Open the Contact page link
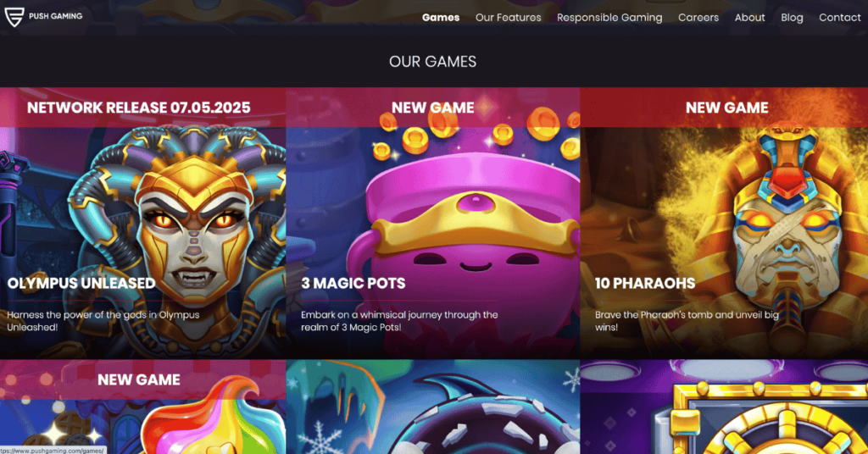868x454 pixels. tap(840, 17)
